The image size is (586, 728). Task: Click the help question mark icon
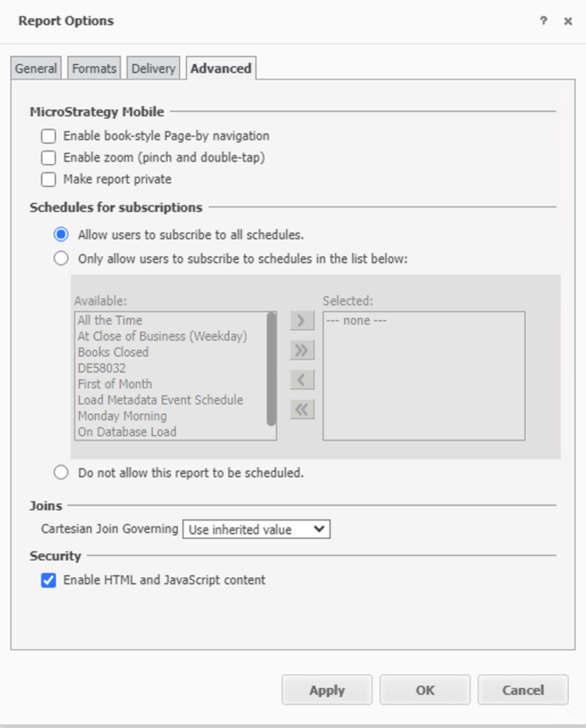544,21
